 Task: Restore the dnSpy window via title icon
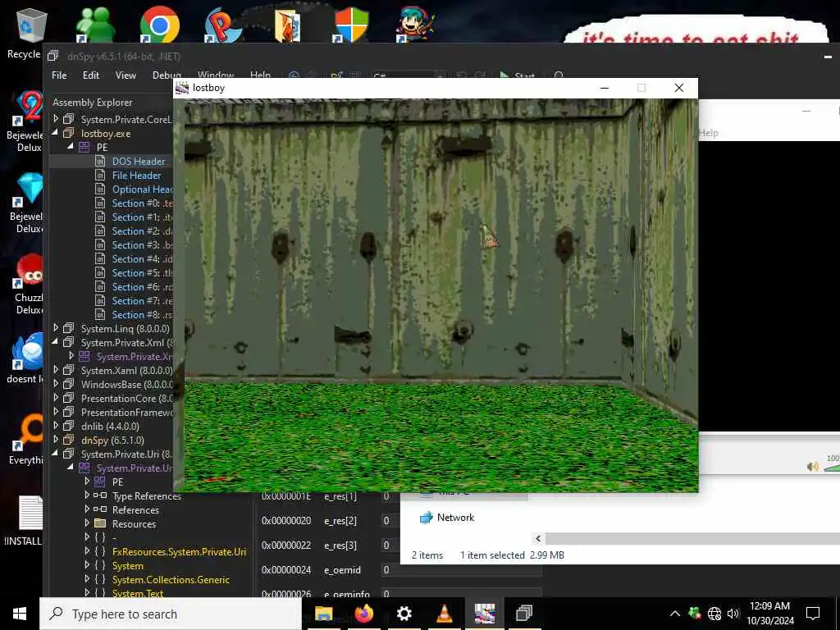point(52,56)
